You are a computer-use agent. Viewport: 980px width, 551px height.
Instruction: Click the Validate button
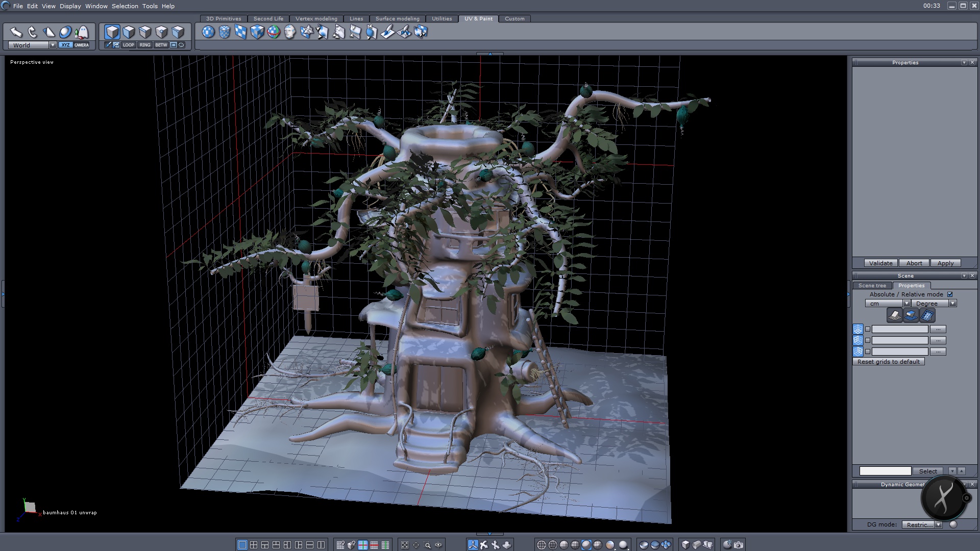click(880, 263)
